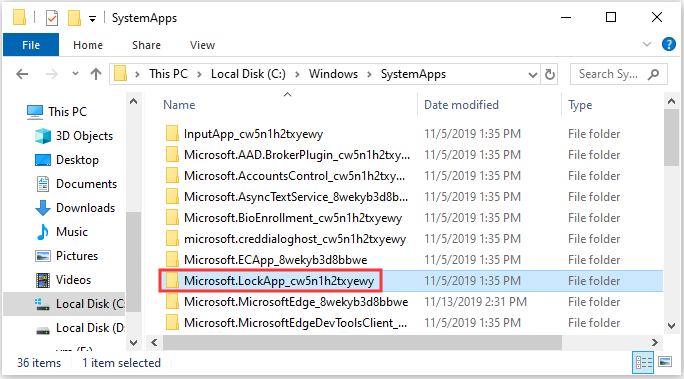The height and width of the screenshot is (379, 684).
Task: Select the Microsoft.ECApp_8wekyb3d8bbwe folder
Action: (275, 259)
